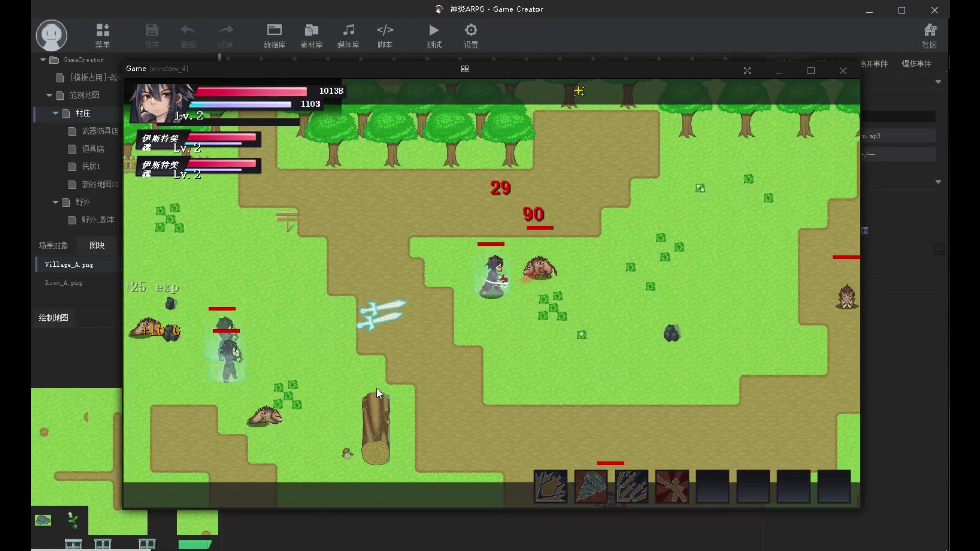This screenshot has width=980, height=551.
Task: Close the Game [window_4] window
Action: pyautogui.click(x=843, y=71)
